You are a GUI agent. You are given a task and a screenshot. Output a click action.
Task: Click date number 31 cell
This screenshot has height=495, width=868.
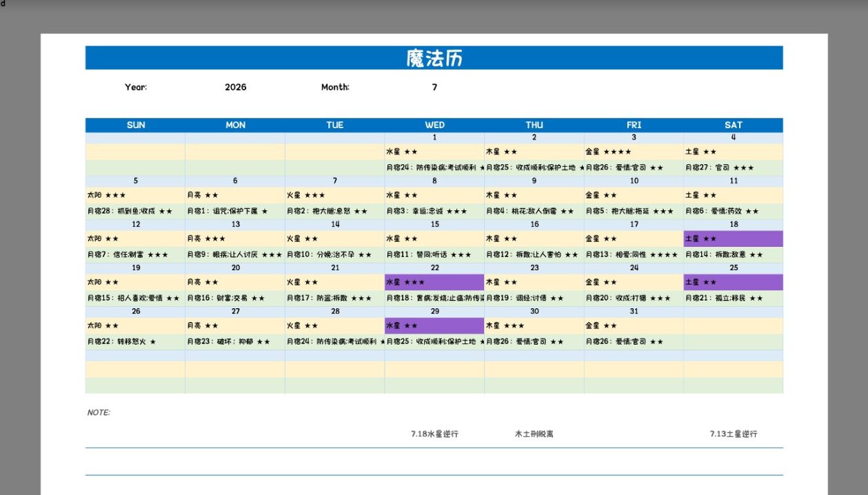(634, 311)
